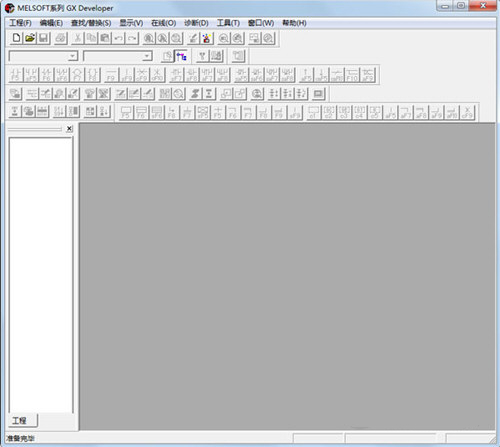Open an existing project via yellow folder icon

(30, 38)
